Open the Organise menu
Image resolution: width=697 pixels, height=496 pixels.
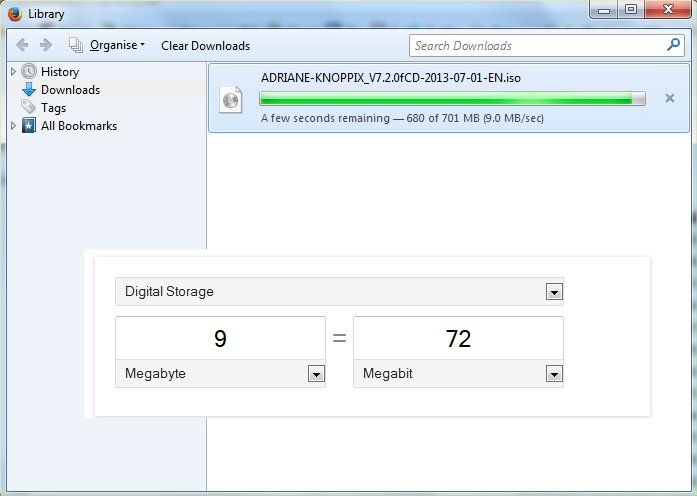pos(117,45)
